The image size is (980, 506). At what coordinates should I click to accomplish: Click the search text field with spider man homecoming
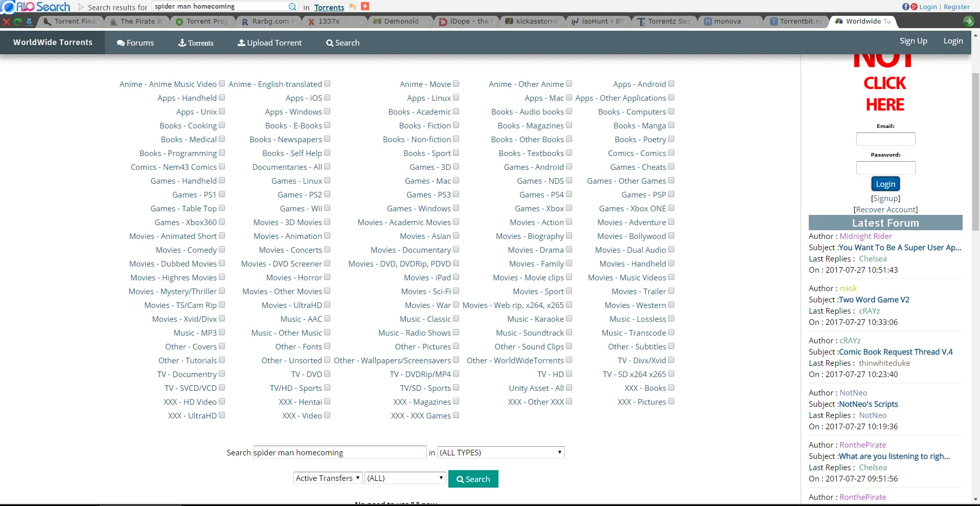[340, 452]
